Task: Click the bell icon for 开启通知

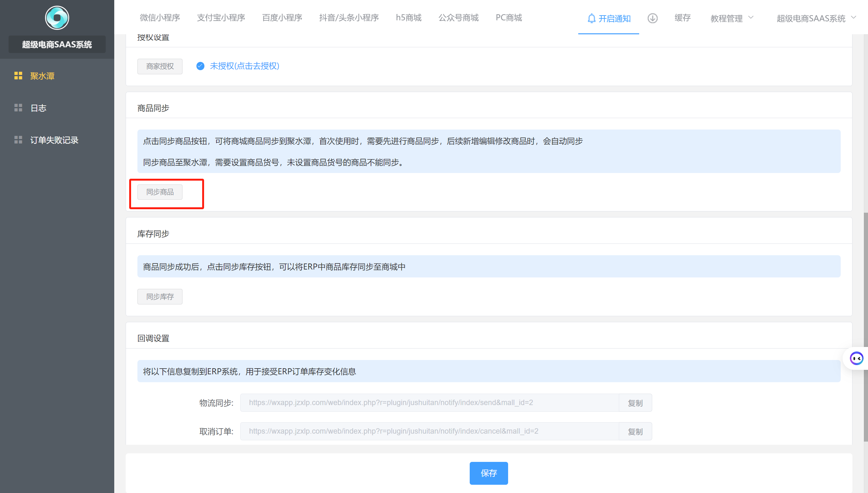Action: coord(591,18)
